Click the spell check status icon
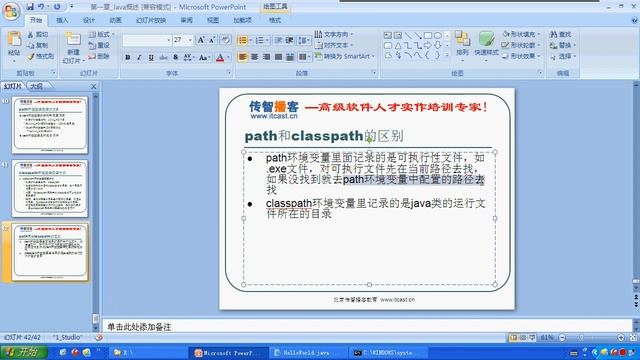The height and width of the screenshot is (360, 640). pyautogui.click(x=98, y=338)
